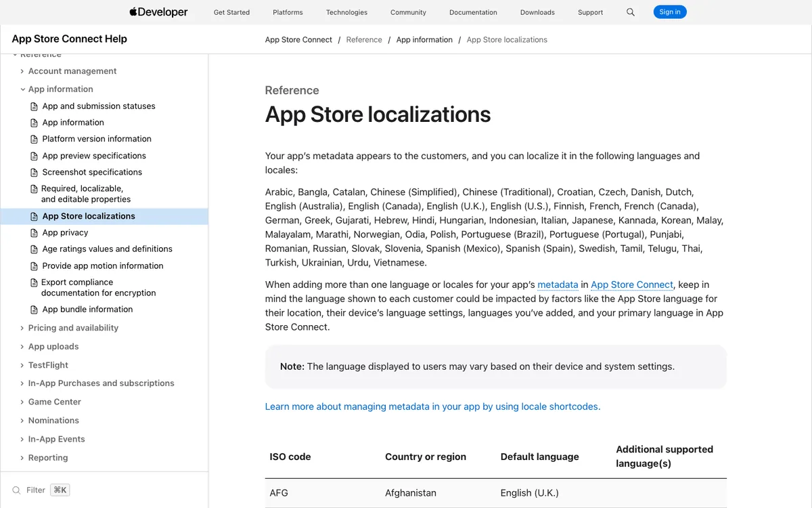Screen dimensions: 812x508
Task: Click the Country or region column header
Action: click(x=426, y=457)
